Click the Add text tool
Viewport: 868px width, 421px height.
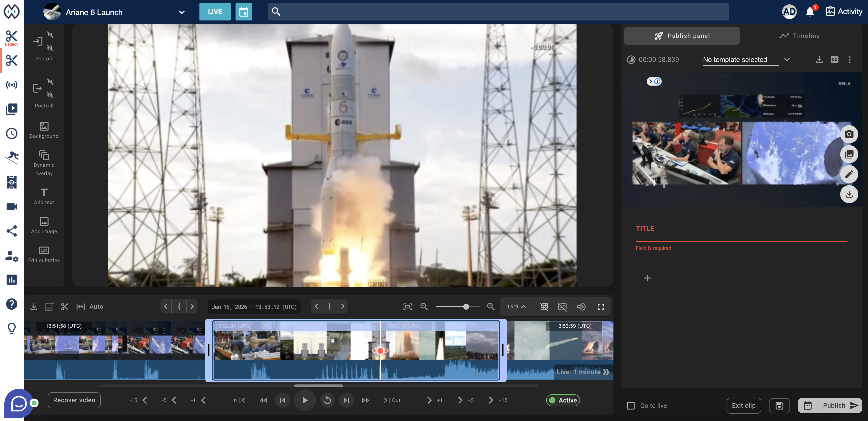44,196
